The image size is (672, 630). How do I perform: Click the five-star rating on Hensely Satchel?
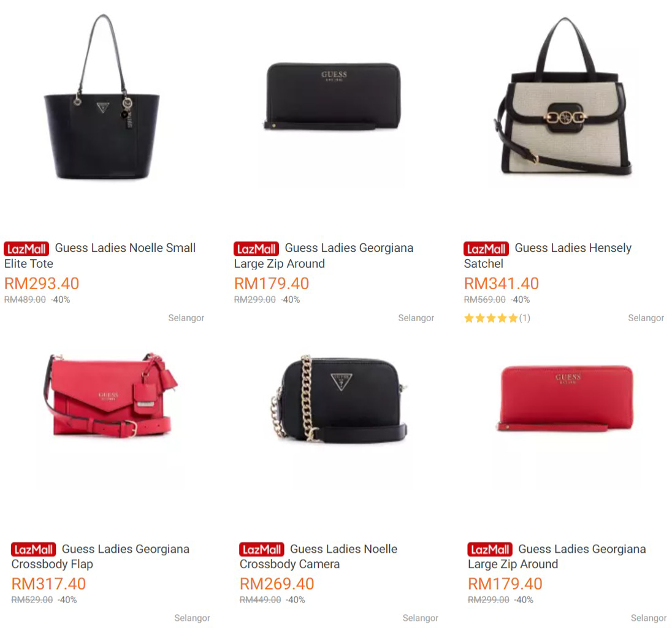(x=491, y=318)
